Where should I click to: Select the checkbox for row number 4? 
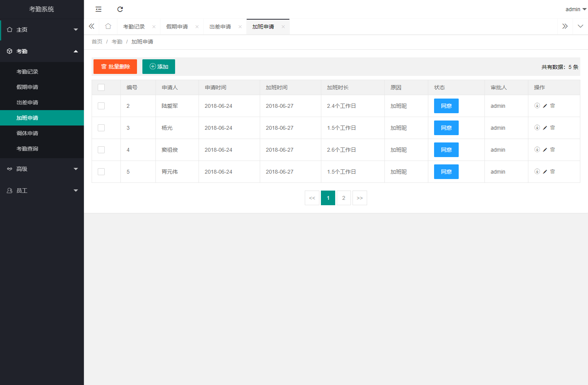click(x=101, y=150)
